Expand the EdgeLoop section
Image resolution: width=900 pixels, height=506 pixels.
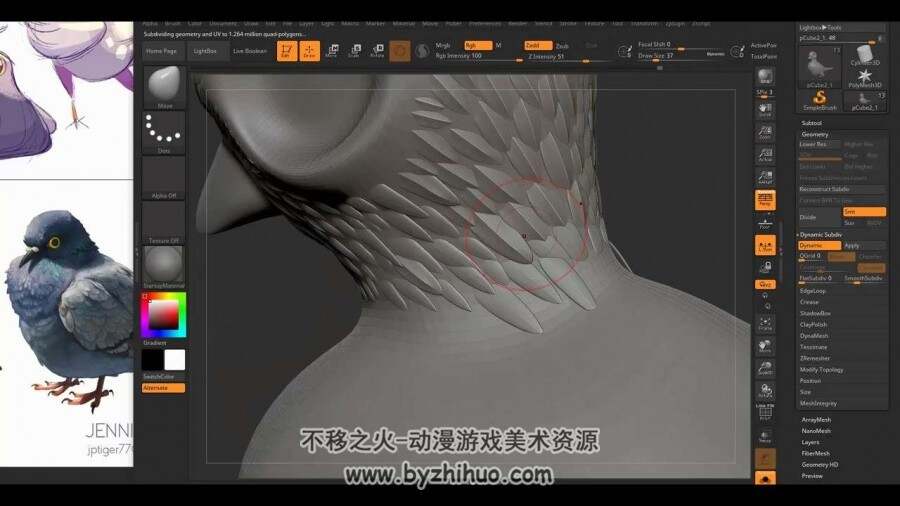click(812, 291)
